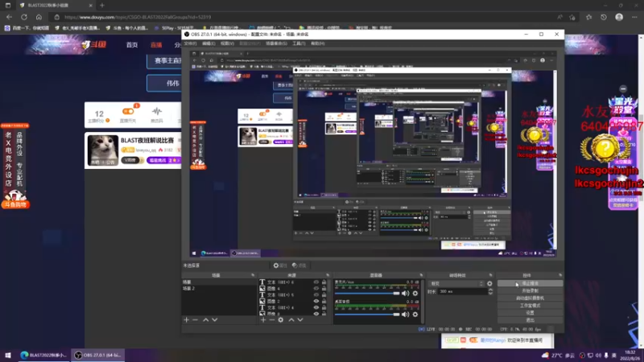Pop out the Audio Mixer dock icon
This screenshot has height=362, width=644.
pyautogui.click(x=421, y=275)
